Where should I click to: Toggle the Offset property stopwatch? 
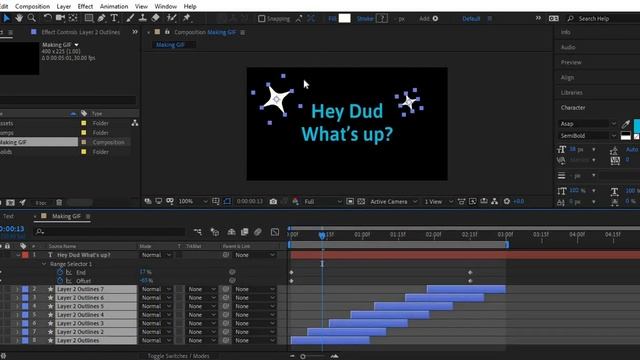tap(60, 281)
